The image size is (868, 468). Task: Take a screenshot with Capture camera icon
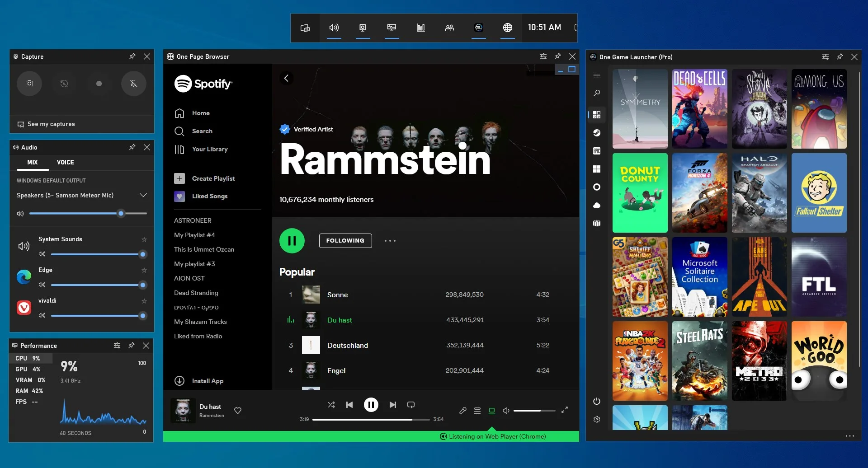[29, 84]
